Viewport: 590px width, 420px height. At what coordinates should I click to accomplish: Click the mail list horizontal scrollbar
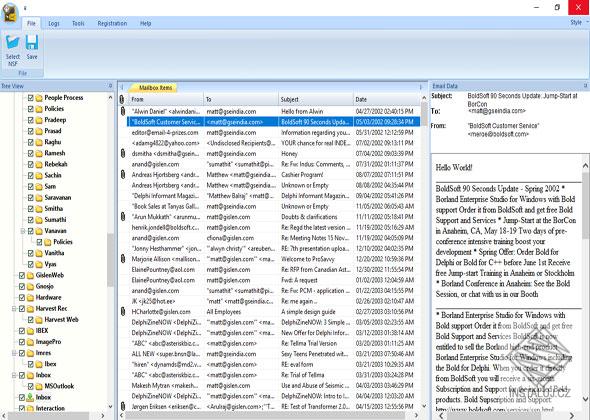(x=265, y=415)
